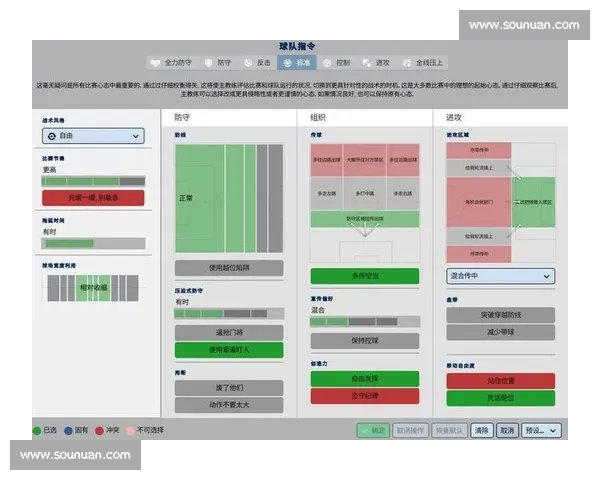600x480 pixels.
Task: Toggle the green 使用紧逼盯人 instruction
Action: [229, 350]
